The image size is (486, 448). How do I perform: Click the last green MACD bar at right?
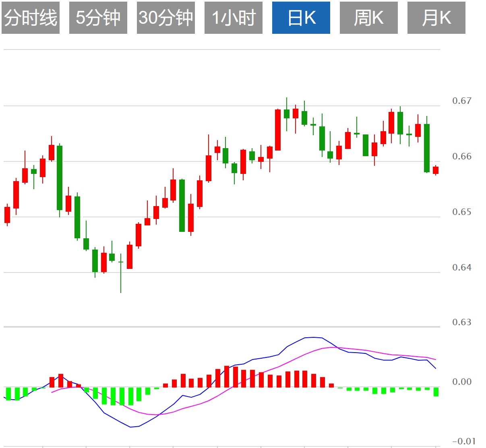coord(436,392)
